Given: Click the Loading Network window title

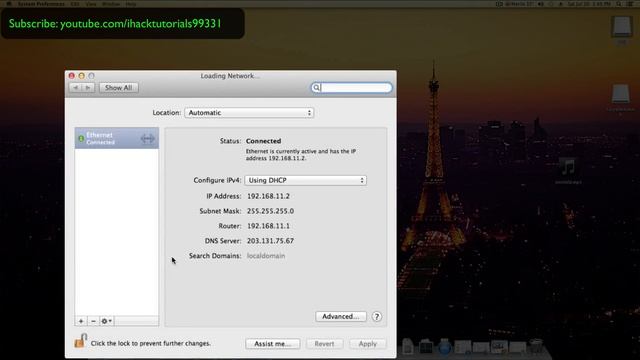Looking at the screenshot, I should click(230, 76).
